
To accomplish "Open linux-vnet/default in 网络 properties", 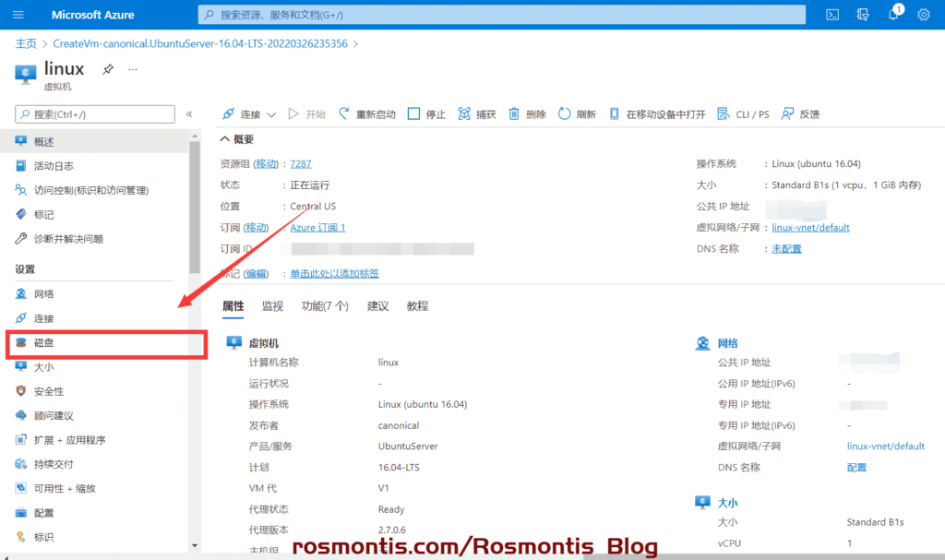I will pos(885,447).
